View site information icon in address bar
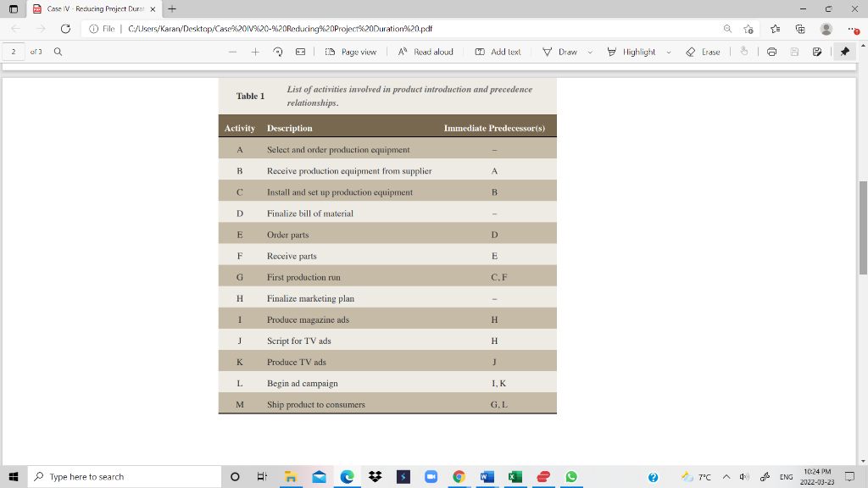Image resolution: width=868 pixels, height=488 pixels. (x=93, y=29)
